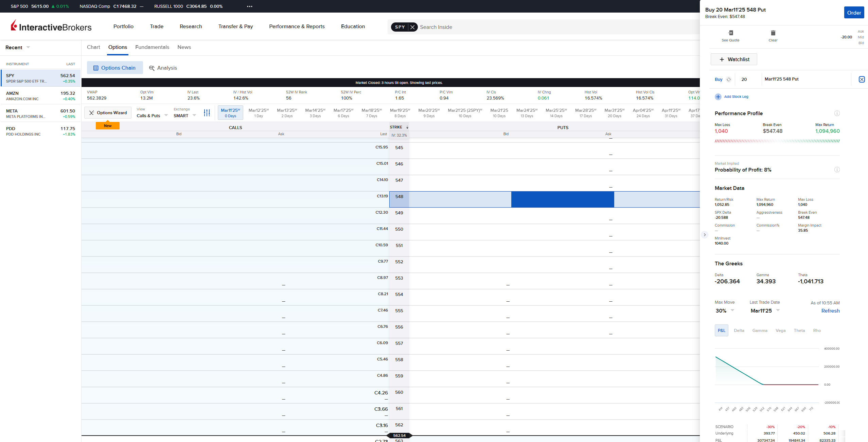Open Performance & Reports menu

[297, 26]
